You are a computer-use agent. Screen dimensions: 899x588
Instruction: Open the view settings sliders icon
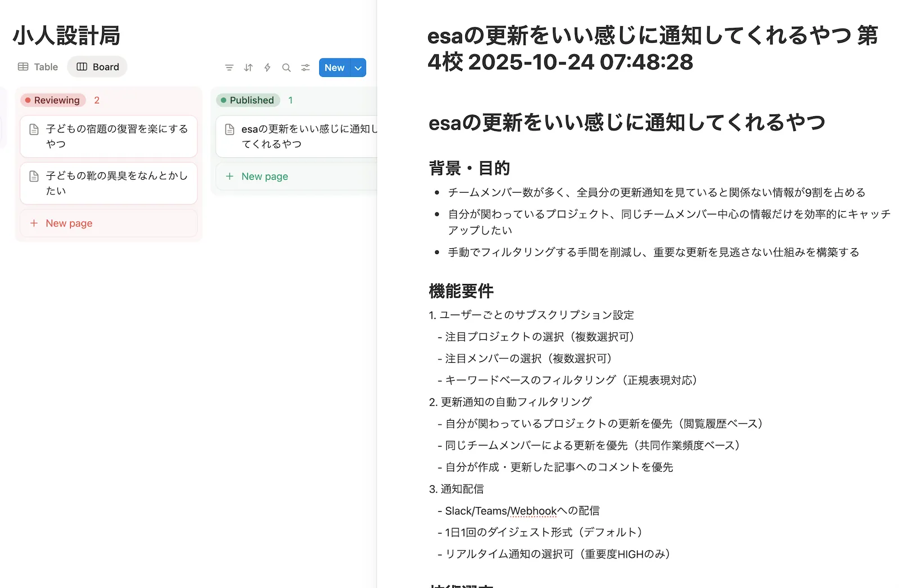(x=306, y=67)
